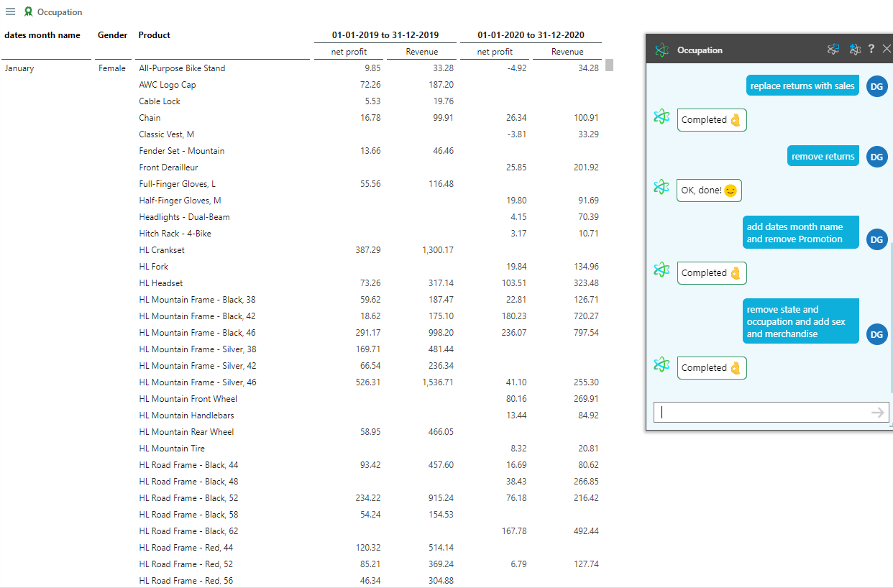This screenshot has height=588, width=893.
Task: Select the 'January' month row cell
Action: pos(19,68)
